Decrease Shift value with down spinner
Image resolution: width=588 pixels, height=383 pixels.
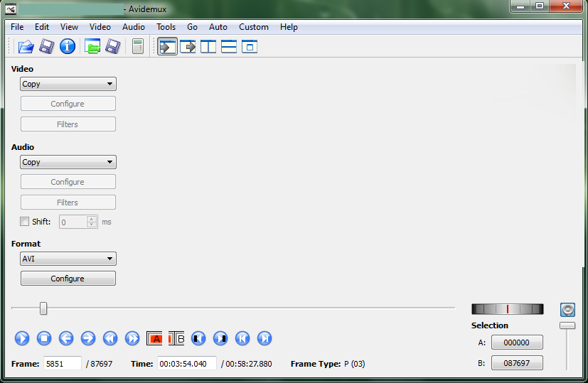point(92,225)
